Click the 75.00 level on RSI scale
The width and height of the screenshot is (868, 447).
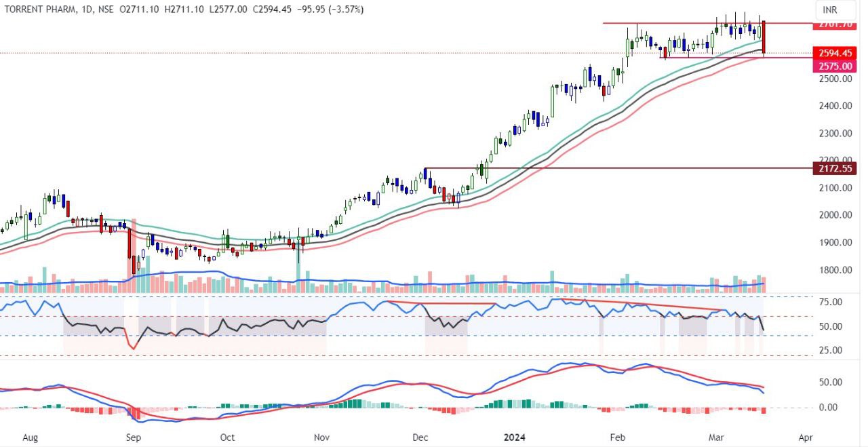[830, 302]
